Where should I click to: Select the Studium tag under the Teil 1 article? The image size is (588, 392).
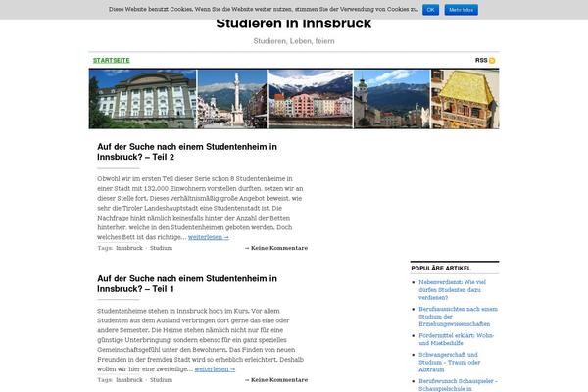click(162, 380)
